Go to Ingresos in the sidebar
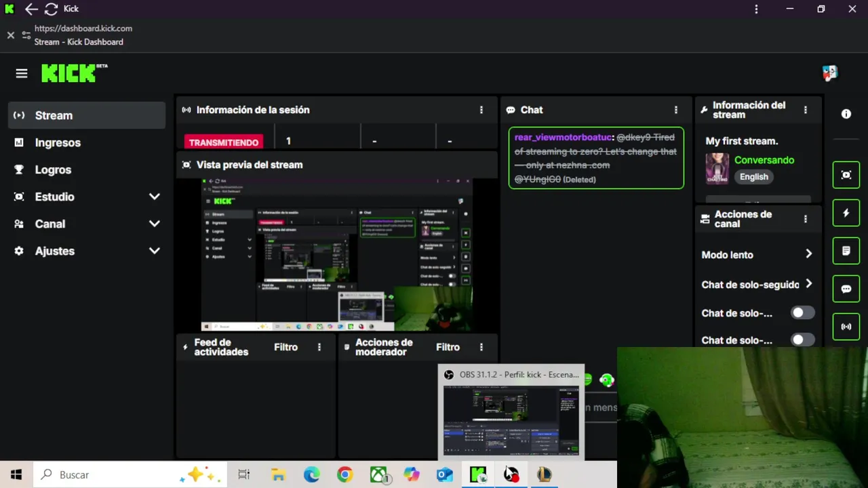 click(87, 142)
